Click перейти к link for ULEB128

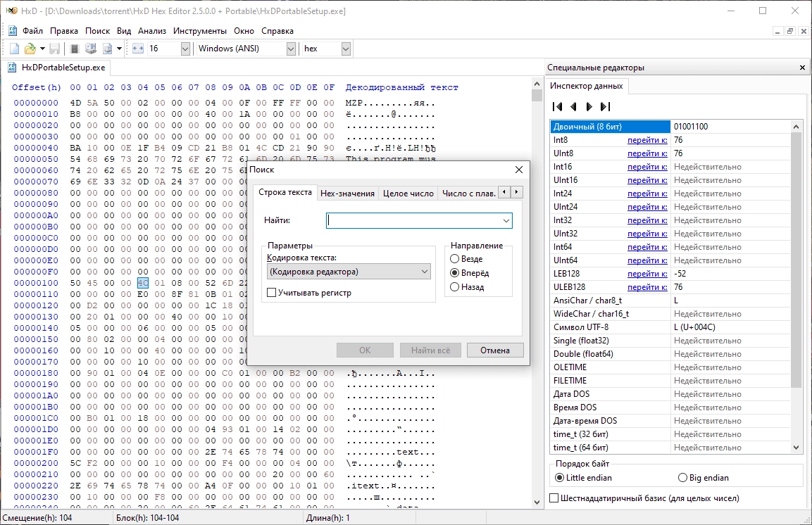[x=647, y=287]
